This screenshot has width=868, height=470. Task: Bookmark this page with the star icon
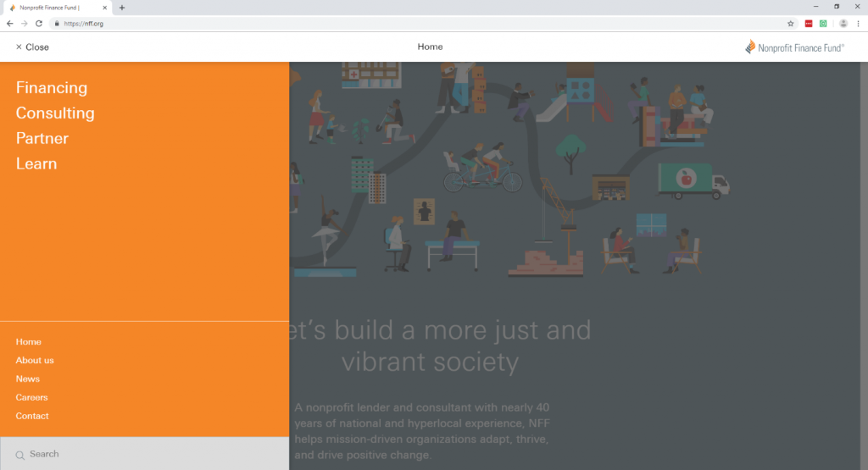click(x=791, y=24)
